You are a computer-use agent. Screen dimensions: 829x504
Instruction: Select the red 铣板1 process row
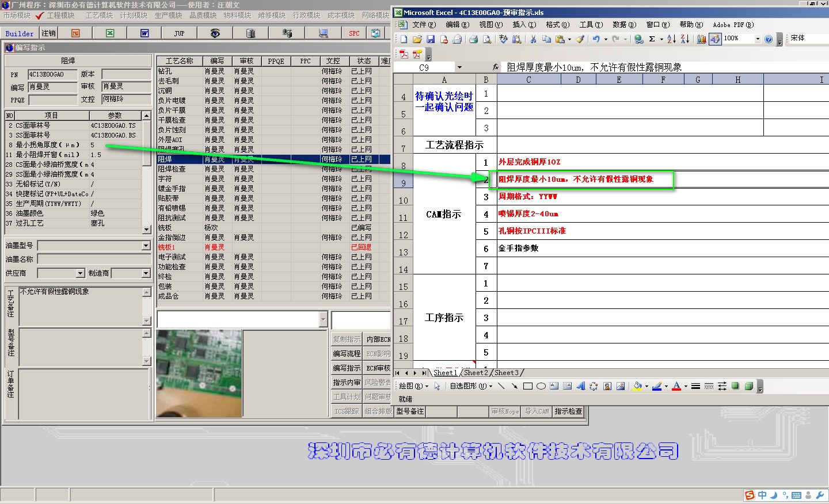click(x=273, y=247)
